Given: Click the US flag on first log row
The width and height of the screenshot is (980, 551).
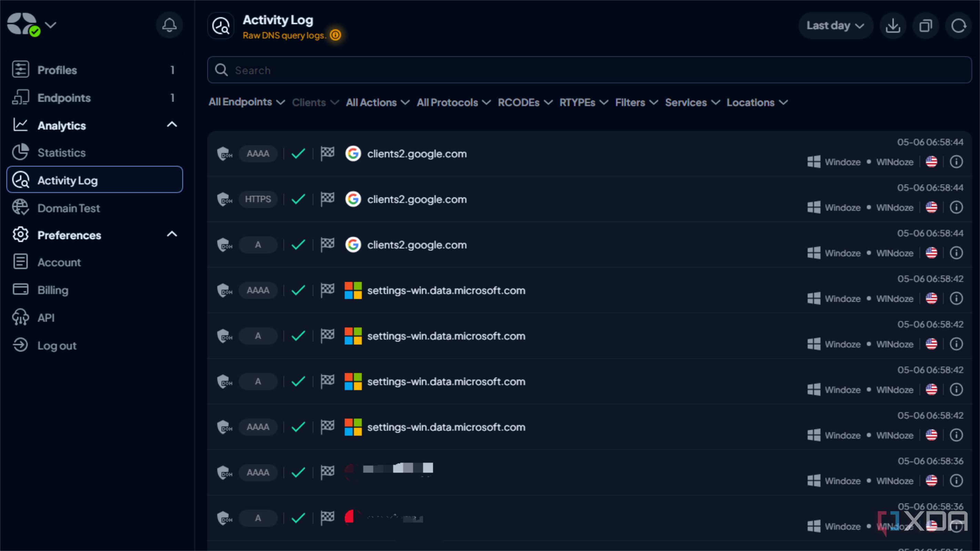Looking at the screenshot, I should (931, 162).
